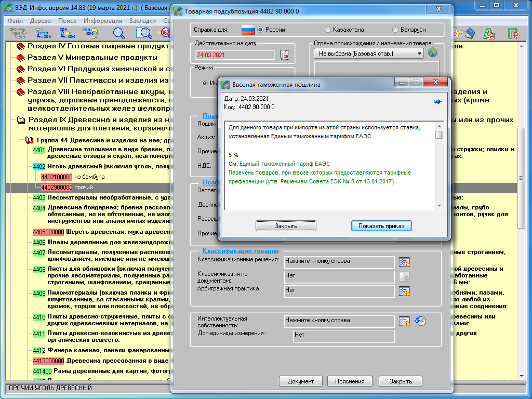Click the magnifier search icon in toolbar
Viewport: 532px width, 399px height.
[119, 33]
